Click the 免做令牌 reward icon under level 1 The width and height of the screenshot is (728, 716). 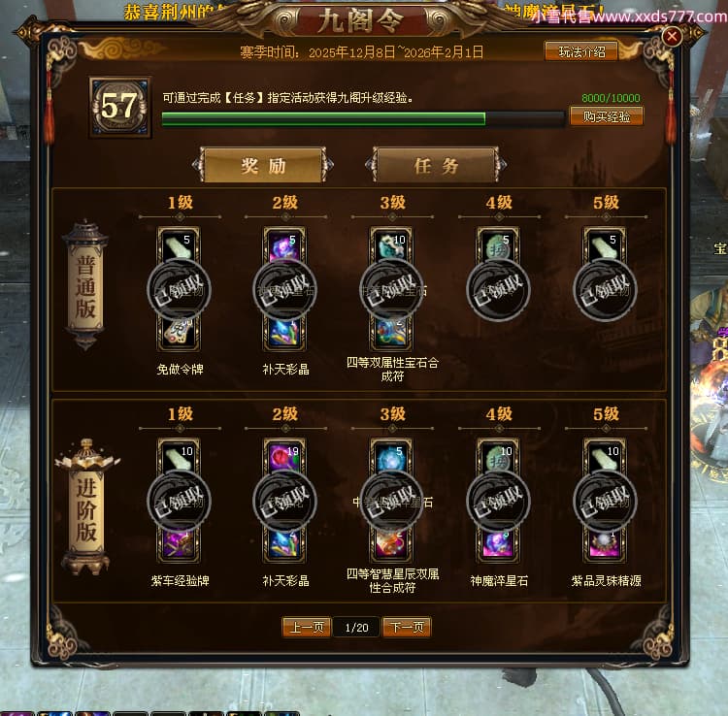point(179,333)
